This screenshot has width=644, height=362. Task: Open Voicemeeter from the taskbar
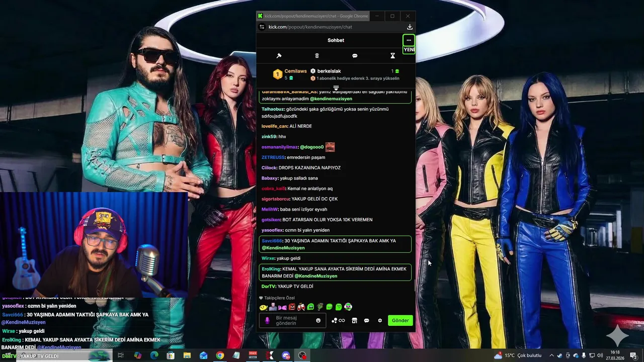point(253,355)
